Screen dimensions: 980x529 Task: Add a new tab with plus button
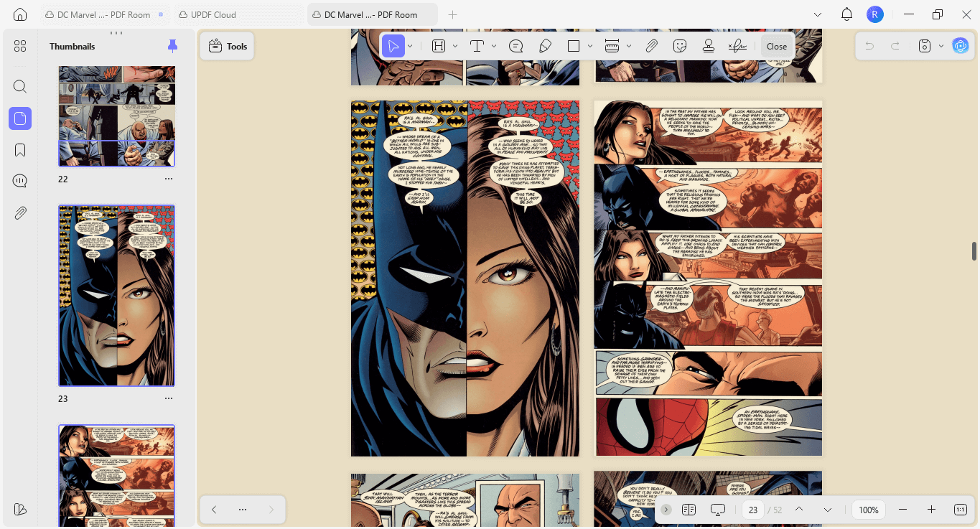click(x=452, y=14)
